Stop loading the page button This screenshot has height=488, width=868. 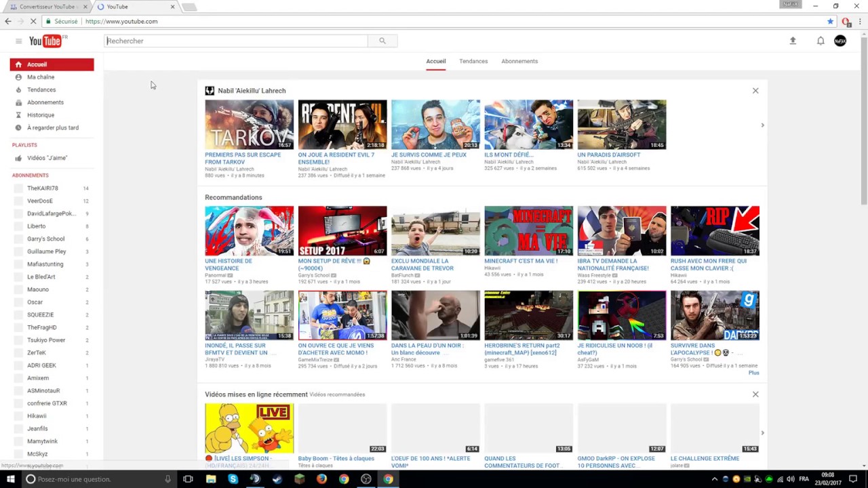(33, 21)
